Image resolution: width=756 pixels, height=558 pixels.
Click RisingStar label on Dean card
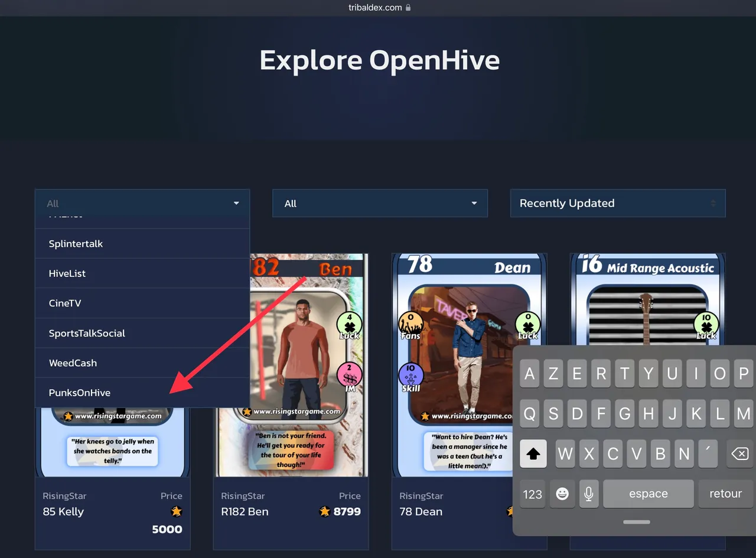coord(421,496)
